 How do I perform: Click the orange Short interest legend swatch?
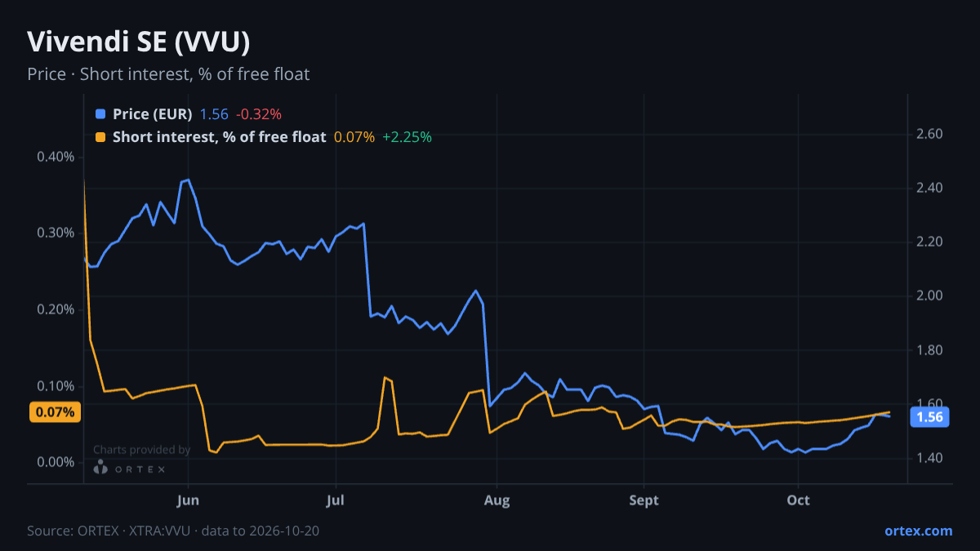100,137
